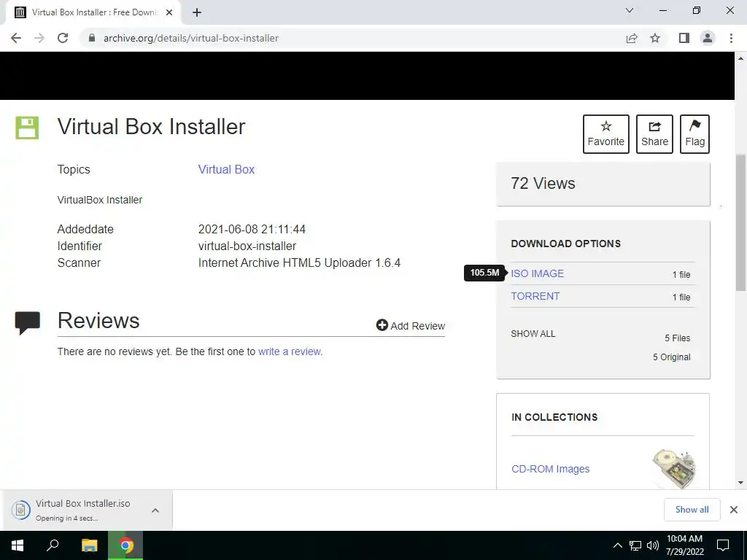The height and width of the screenshot is (560, 747).
Task: Click the page vertical scrollbar thumb
Action: tap(740, 222)
